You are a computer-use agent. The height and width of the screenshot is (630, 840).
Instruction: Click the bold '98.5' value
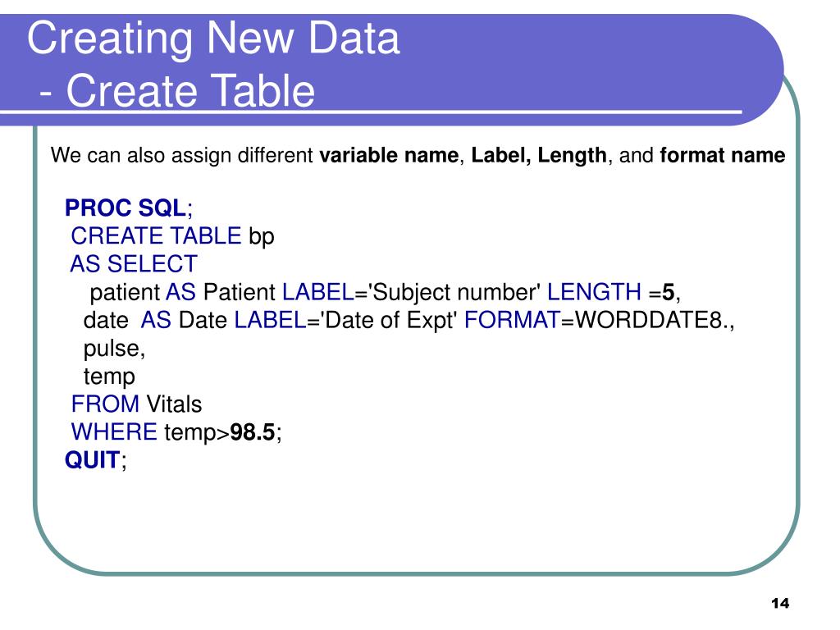click(x=253, y=432)
